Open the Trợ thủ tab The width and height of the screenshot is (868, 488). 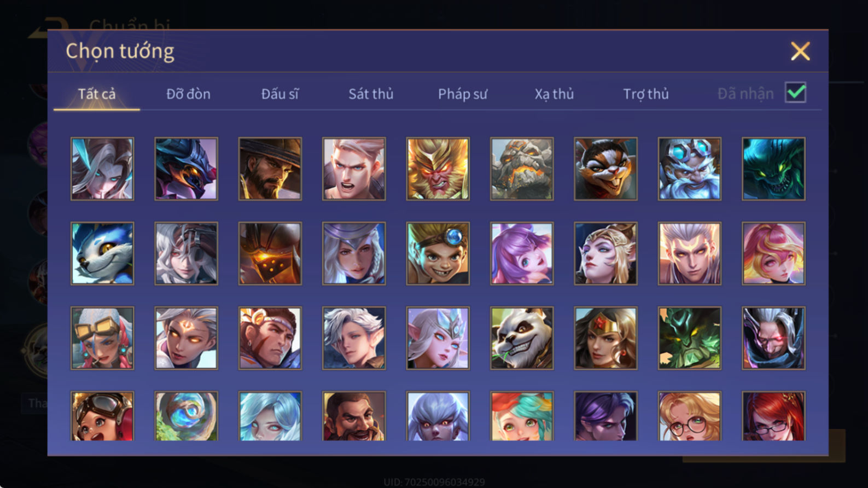[646, 94]
